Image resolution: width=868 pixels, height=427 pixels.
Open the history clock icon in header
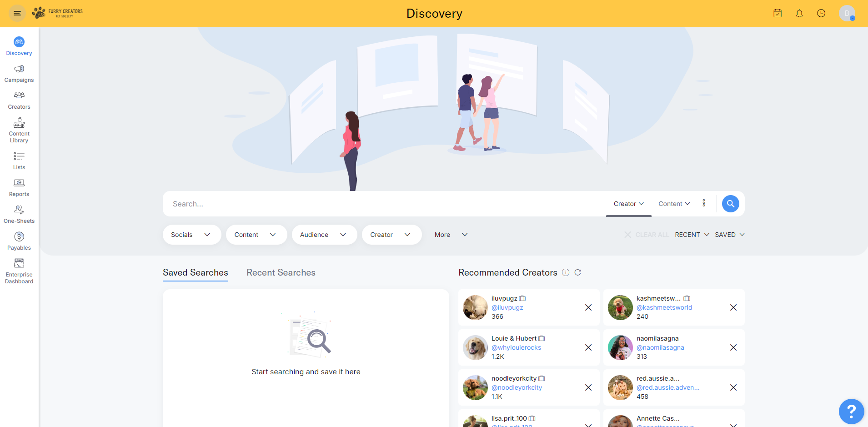pyautogui.click(x=821, y=14)
